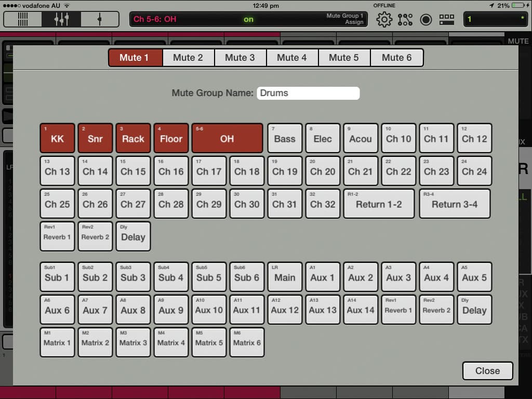This screenshot has width=532, height=399.
Task: Assign Ch 20 to mute group
Action: (323, 170)
